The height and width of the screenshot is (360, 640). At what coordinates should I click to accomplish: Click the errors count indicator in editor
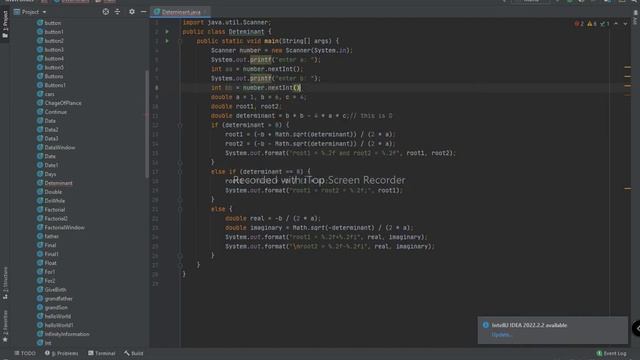point(579,24)
